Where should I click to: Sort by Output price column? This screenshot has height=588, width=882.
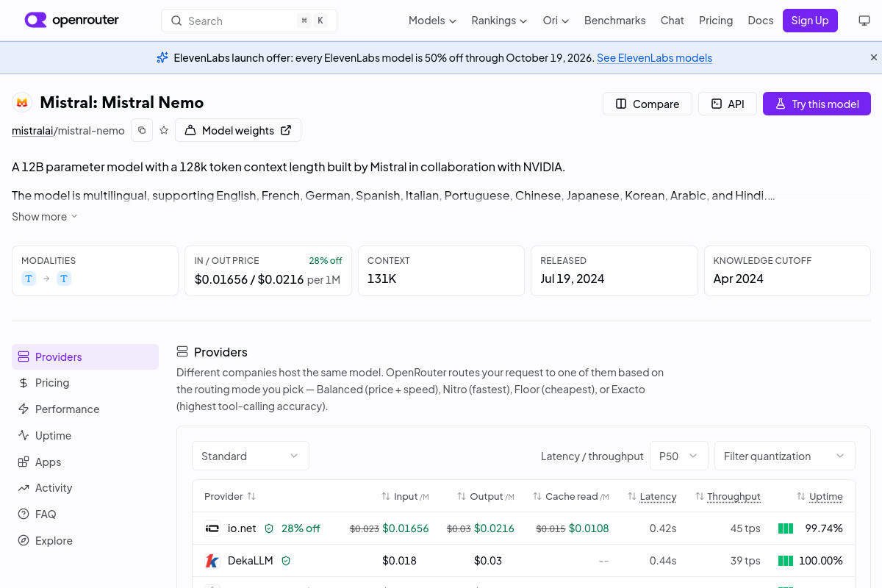coord(486,497)
